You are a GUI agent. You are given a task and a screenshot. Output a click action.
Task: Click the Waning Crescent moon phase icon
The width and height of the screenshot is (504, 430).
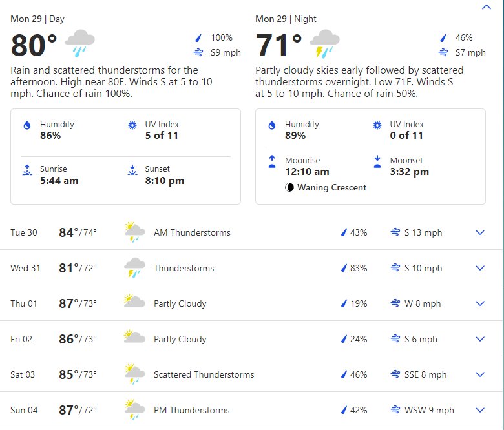(289, 187)
